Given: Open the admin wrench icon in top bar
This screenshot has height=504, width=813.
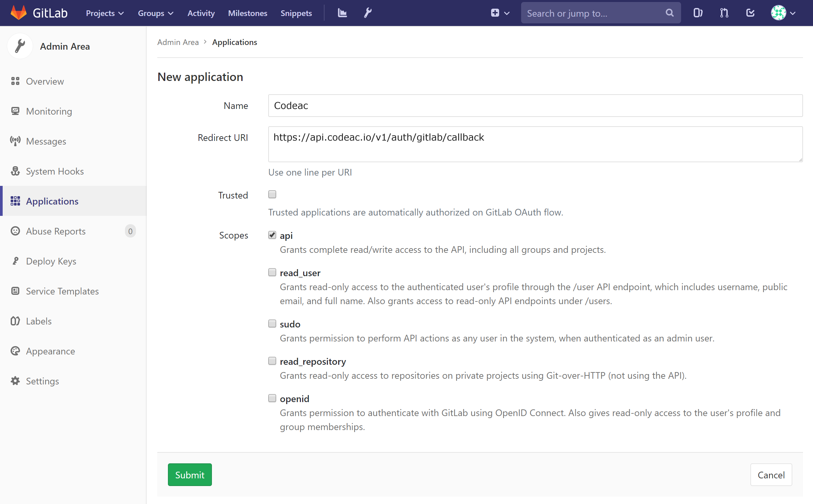Looking at the screenshot, I should pos(367,13).
